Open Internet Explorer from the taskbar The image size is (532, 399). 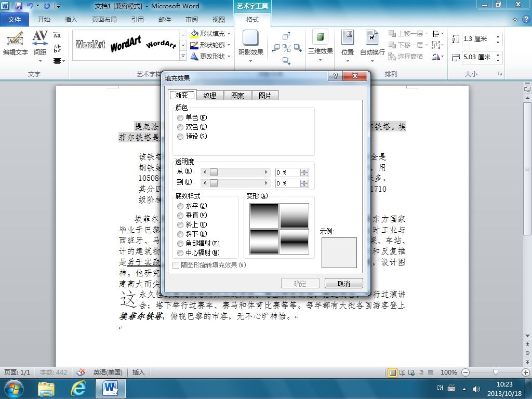pos(78,389)
